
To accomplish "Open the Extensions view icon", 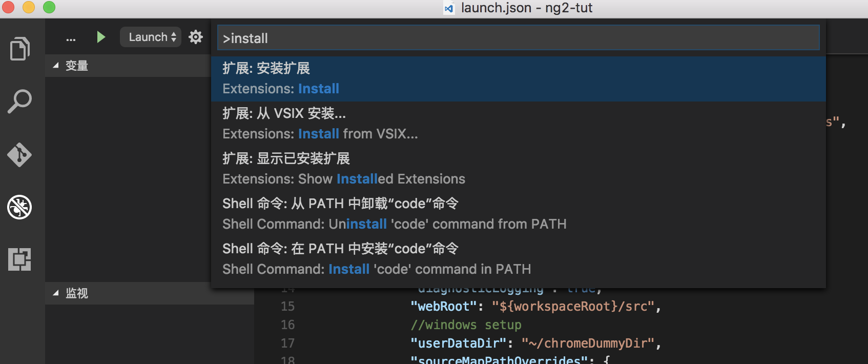I will click(19, 259).
